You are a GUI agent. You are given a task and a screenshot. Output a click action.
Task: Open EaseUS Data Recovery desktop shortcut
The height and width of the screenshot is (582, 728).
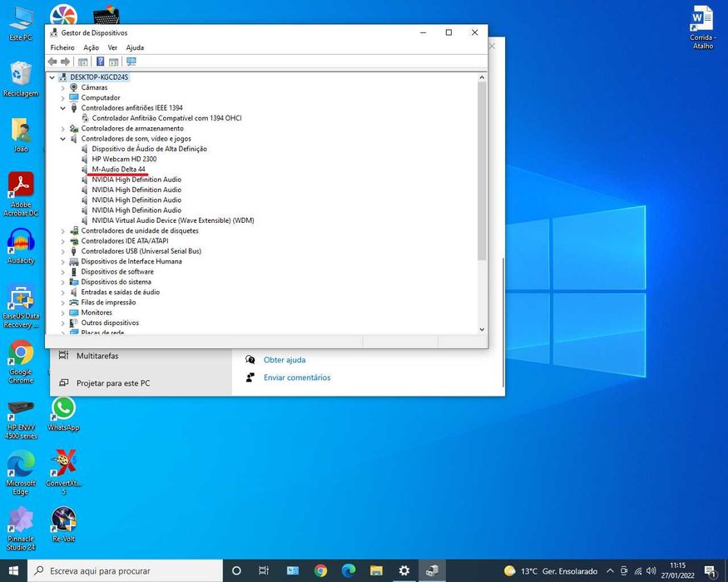point(21,306)
